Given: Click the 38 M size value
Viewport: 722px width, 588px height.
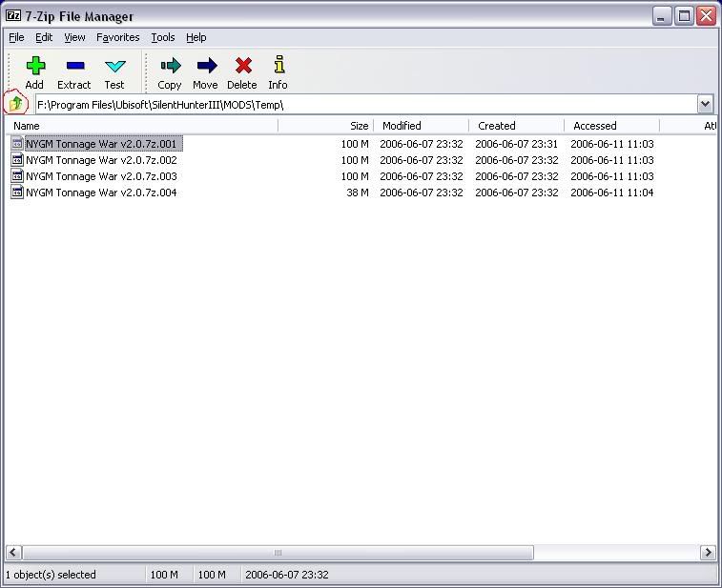Looking at the screenshot, I should [x=358, y=193].
